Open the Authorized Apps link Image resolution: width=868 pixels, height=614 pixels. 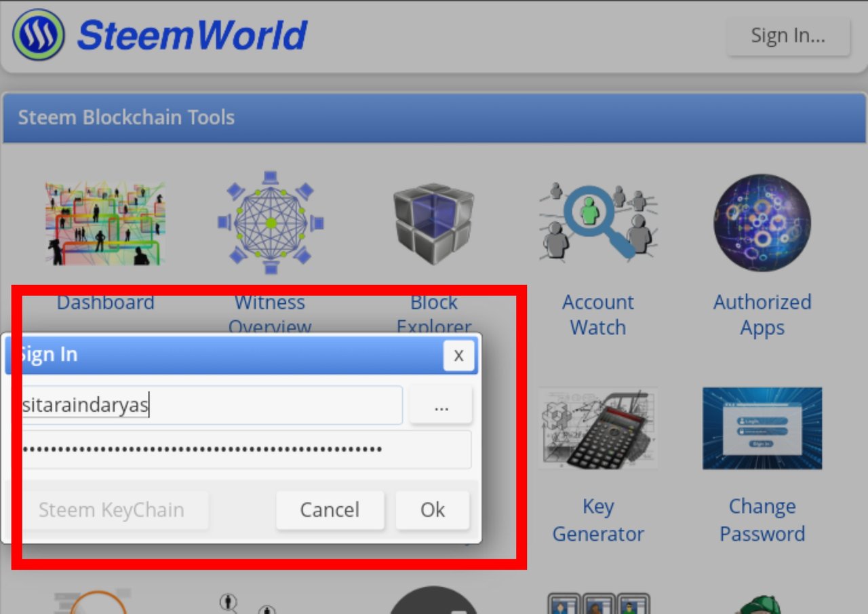[x=762, y=315]
